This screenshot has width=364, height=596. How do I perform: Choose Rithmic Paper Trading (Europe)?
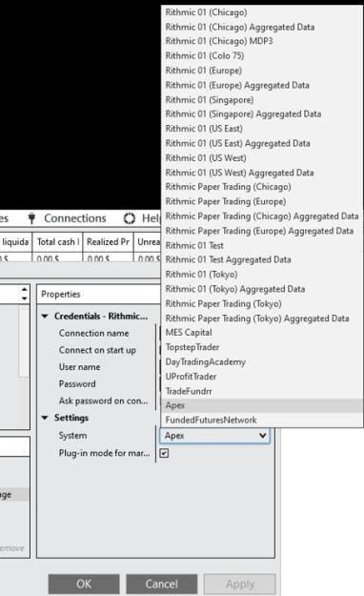[261, 202]
